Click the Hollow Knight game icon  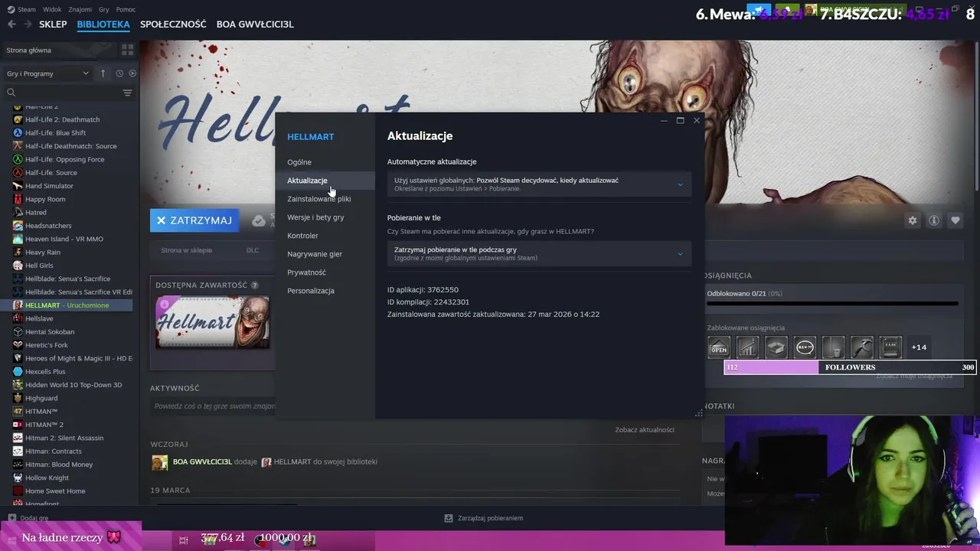18,478
